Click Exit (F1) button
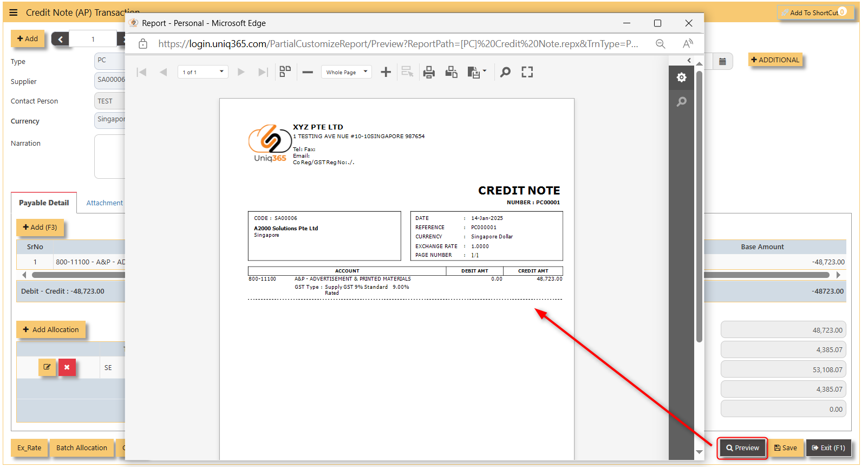This screenshot has height=467, width=868. (828, 448)
